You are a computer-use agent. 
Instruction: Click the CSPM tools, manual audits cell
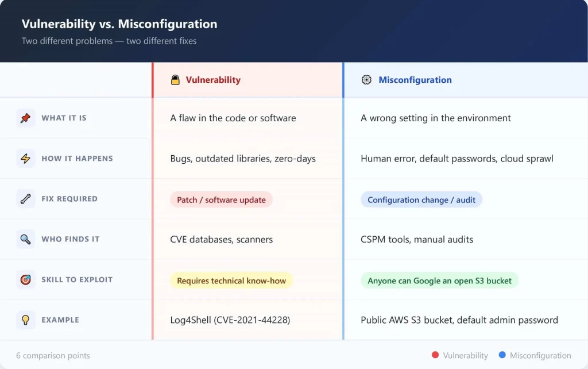tap(417, 239)
